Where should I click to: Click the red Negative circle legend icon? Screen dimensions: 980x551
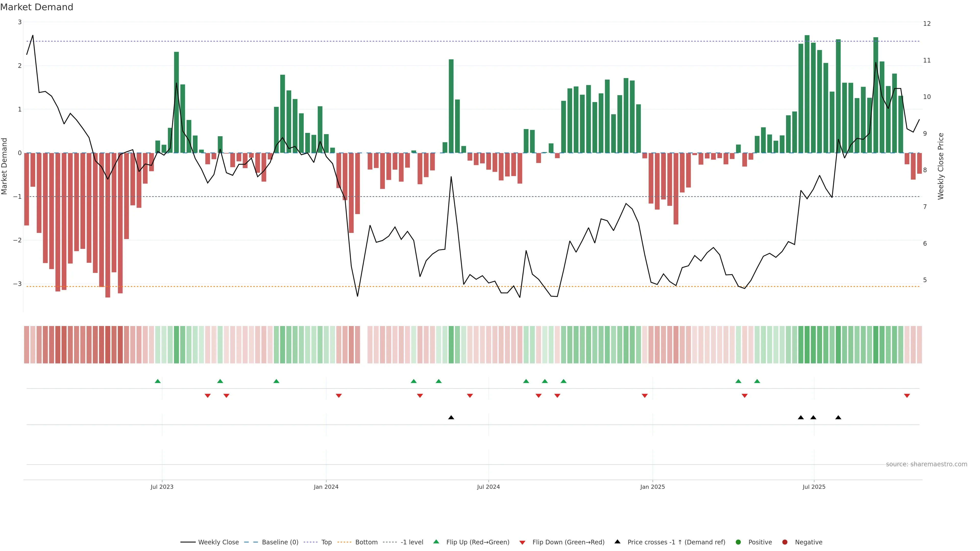coord(785,542)
